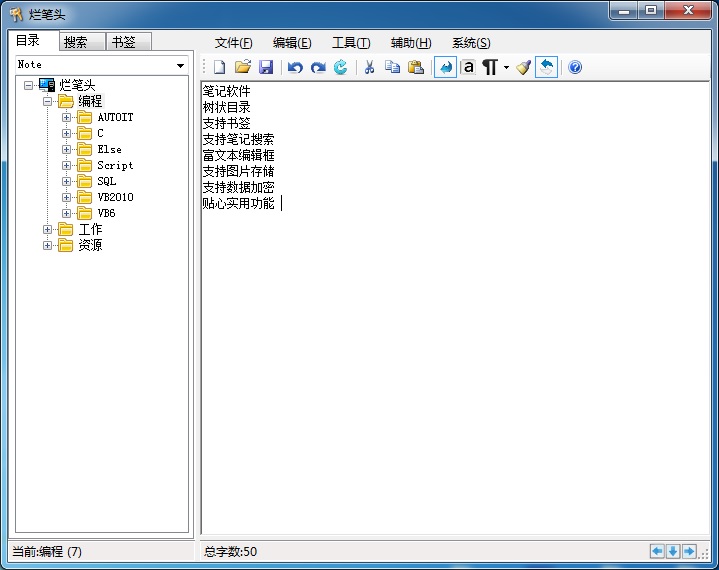Expand the Else folder
This screenshot has height=570, width=719.
[66, 149]
